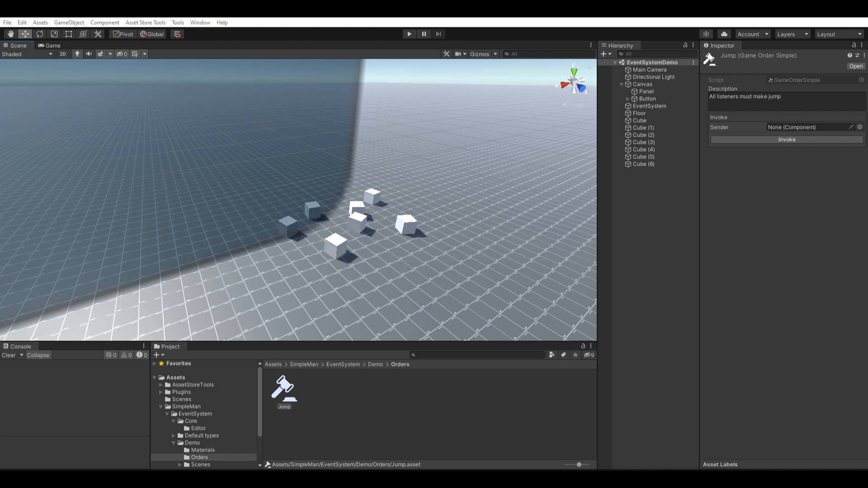Open the Account dropdown
Screen dimensions: 868x488
coord(753,34)
